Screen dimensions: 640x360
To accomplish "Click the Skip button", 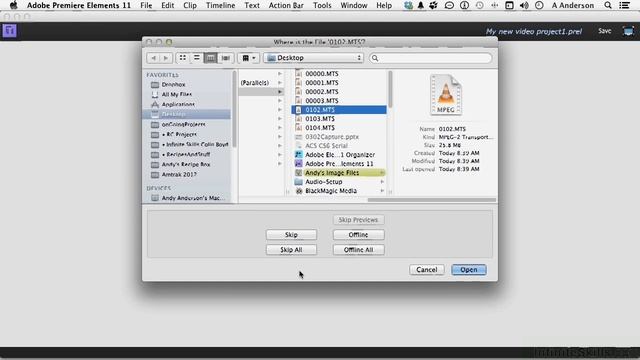I will [x=291, y=235].
